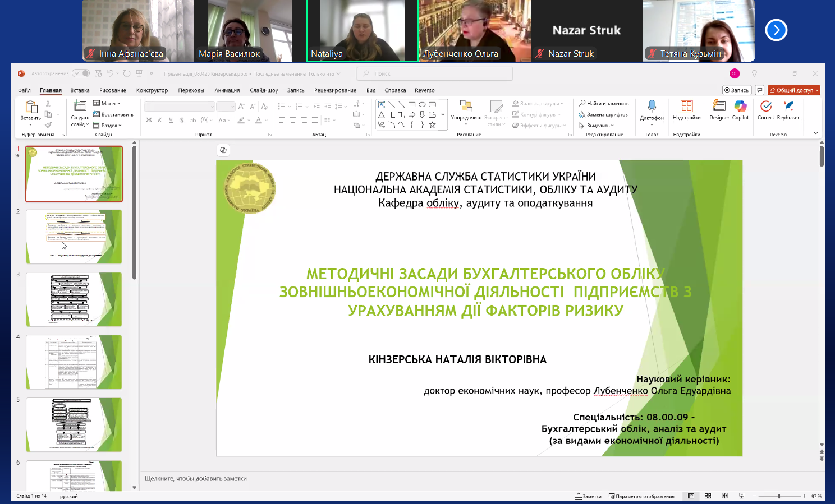Switch to reading view in status bar
835x504 pixels.
(x=724, y=496)
